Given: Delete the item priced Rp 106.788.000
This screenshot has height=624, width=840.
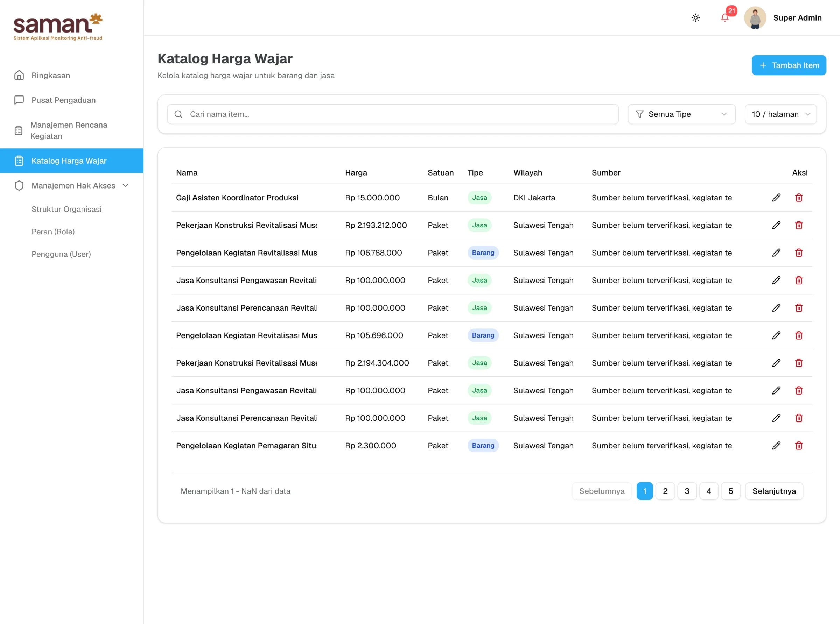Looking at the screenshot, I should pos(798,253).
